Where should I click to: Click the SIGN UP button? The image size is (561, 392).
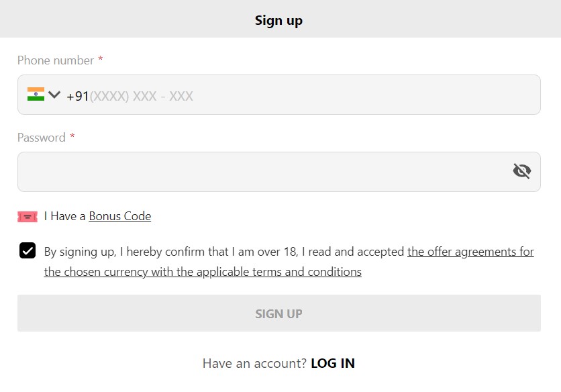click(x=278, y=313)
